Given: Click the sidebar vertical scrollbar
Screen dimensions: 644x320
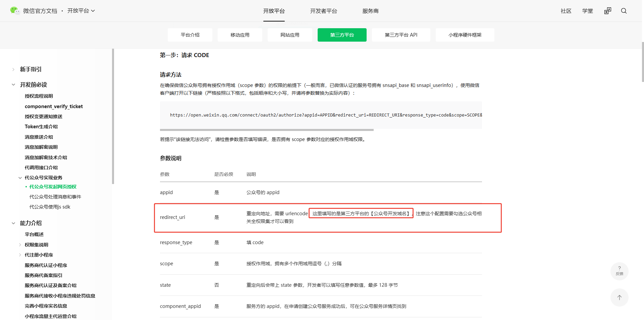Looking at the screenshot, I should pyautogui.click(x=113, y=116).
